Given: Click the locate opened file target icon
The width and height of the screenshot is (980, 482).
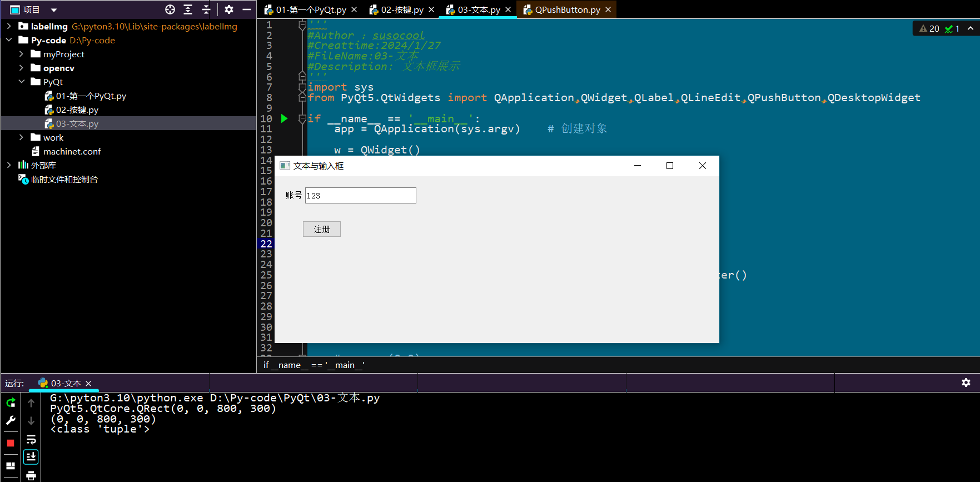Looking at the screenshot, I should pos(170,9).
